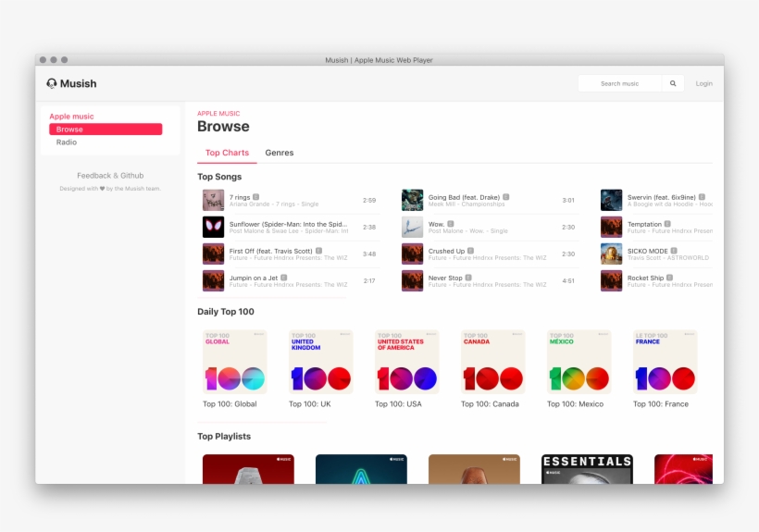The height and width of the screenshot is (532, 759).
Task: Click explicit badge next to 7 rings
Action: coord(256,197)
